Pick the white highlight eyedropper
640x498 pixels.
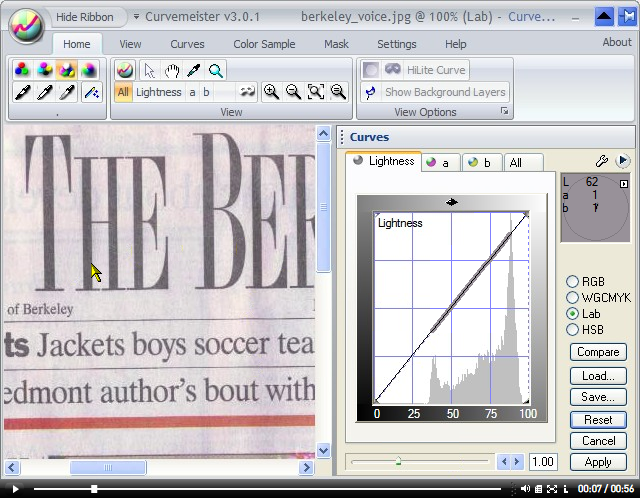point(45,92)
